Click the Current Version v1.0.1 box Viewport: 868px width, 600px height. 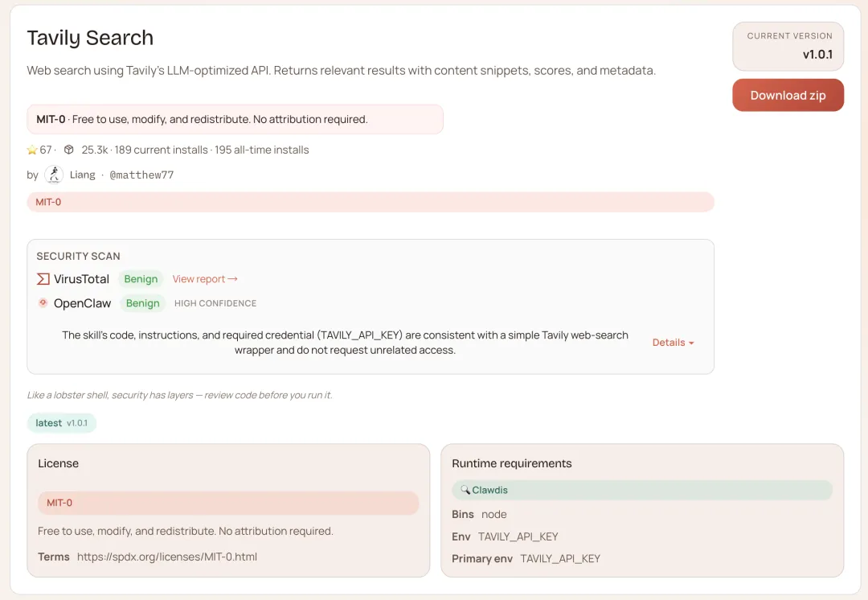(788, 46)
